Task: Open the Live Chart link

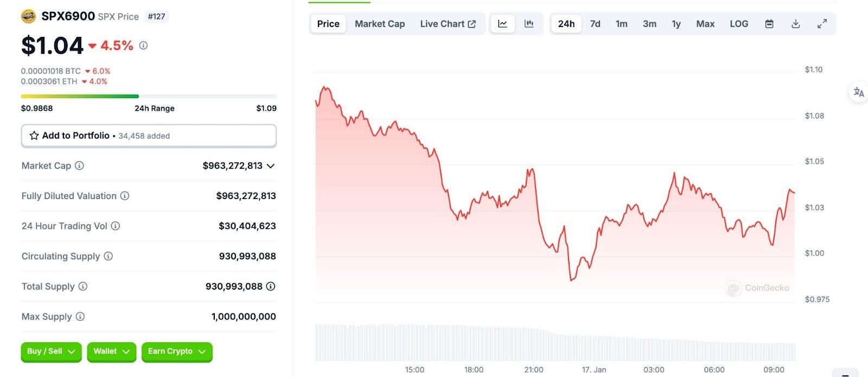Action: pos(448,24)
